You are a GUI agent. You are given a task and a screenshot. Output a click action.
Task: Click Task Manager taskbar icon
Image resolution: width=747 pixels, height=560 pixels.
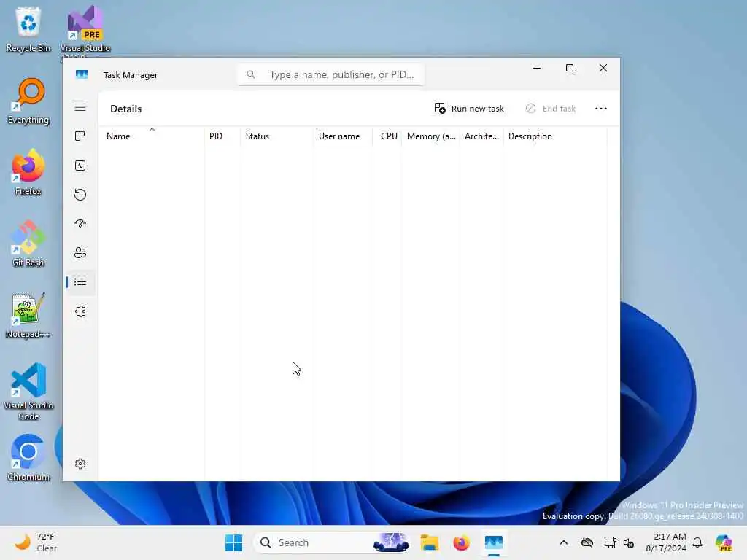(494, 542)
